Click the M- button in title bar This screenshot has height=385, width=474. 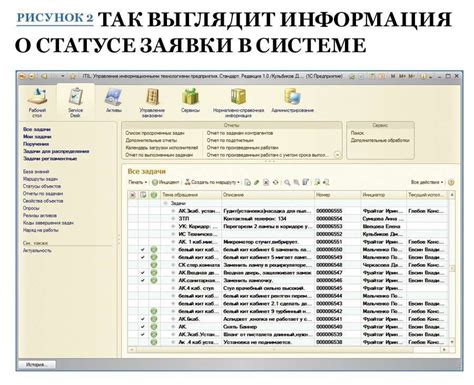click(412, 76)
